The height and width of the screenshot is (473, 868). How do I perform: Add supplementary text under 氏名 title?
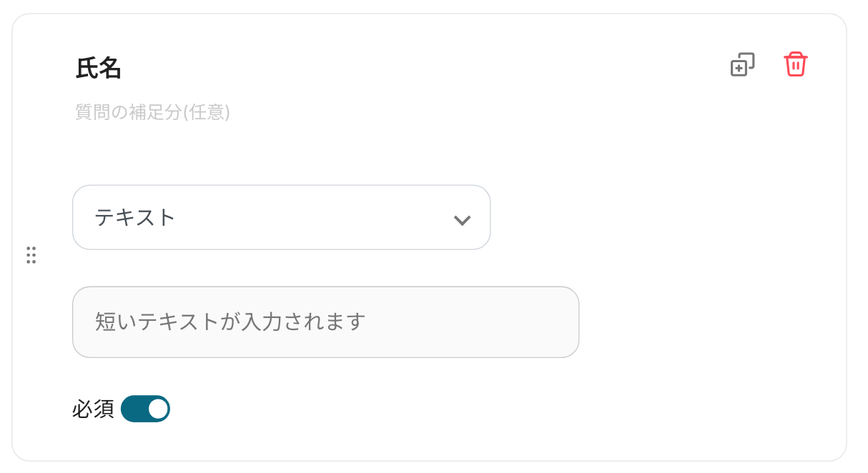[152, 112]
